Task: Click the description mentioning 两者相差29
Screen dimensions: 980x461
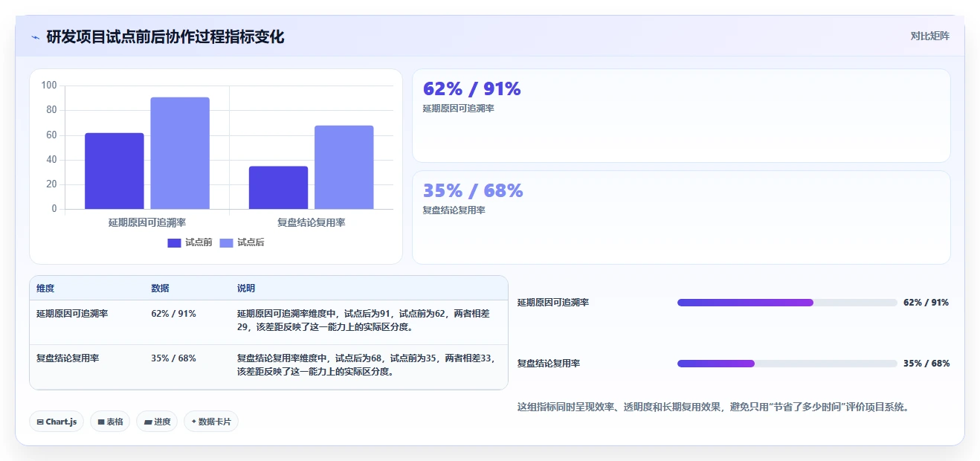Action: 364,320
